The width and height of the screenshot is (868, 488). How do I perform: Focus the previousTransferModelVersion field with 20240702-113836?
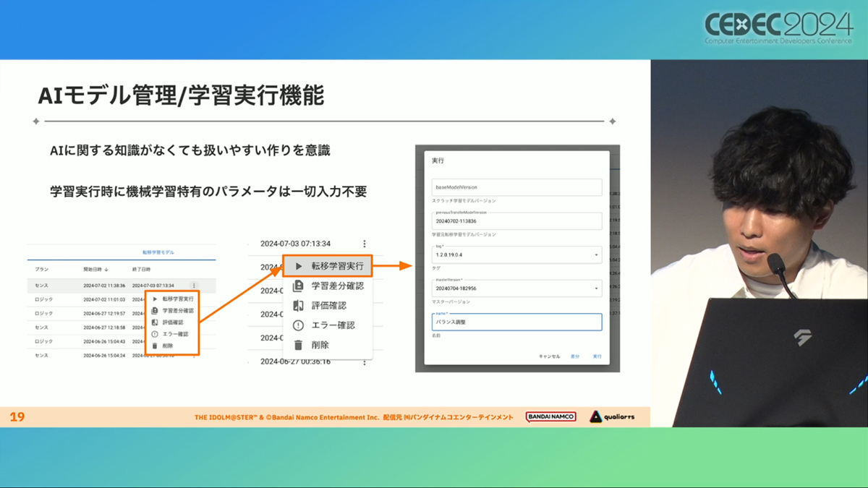tap(516, 221)
